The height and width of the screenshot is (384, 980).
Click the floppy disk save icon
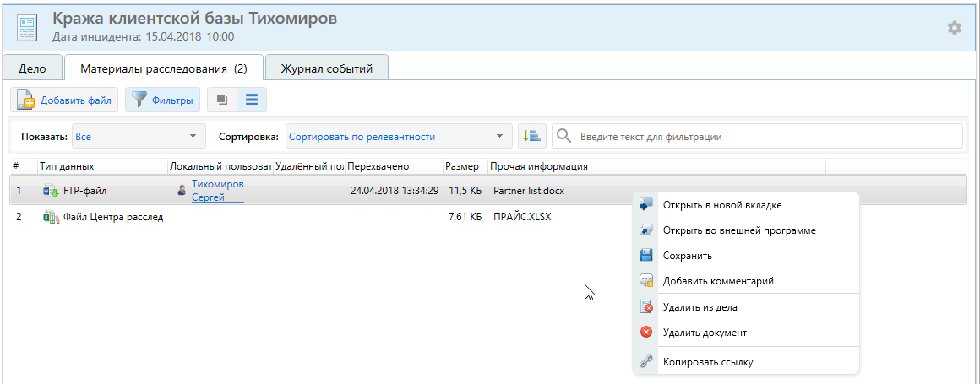point(647,256)
